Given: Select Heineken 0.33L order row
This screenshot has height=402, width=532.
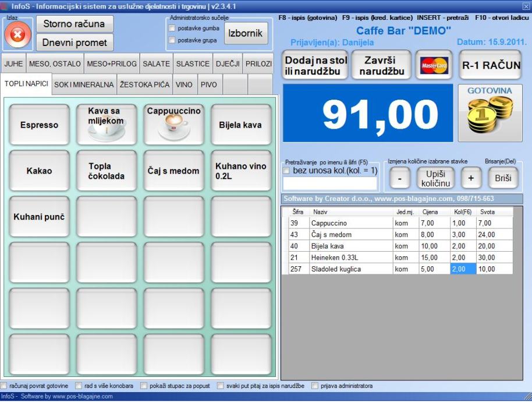Looking at the screenshot, I should tap(398, 258).
